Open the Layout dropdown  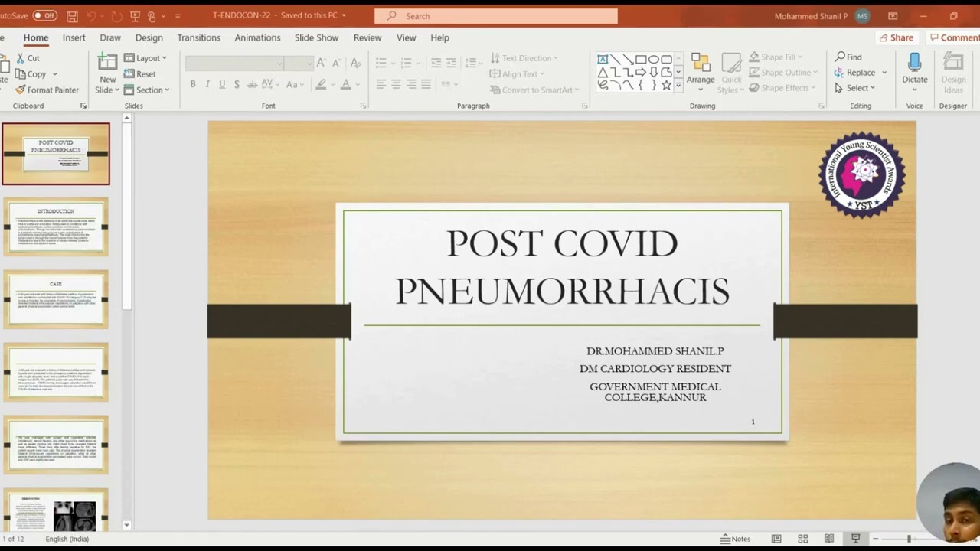tap(145, 58)
